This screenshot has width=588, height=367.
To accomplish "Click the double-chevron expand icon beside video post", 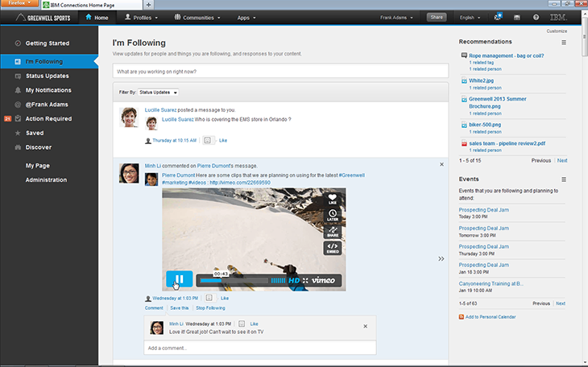I will [441, 258].
